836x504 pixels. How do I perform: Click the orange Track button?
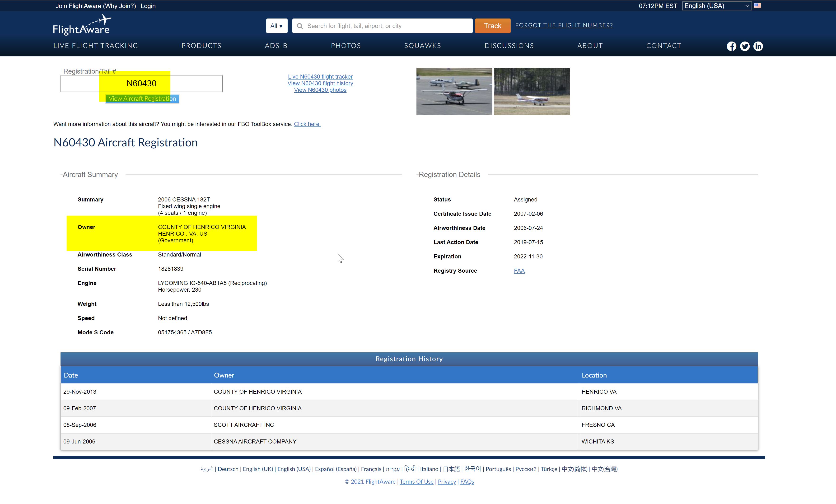point(492,26)
